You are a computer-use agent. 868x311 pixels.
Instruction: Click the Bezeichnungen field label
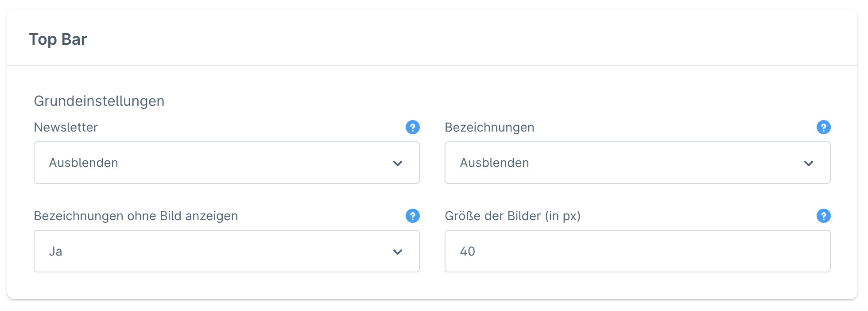click(x=489, y=128)
